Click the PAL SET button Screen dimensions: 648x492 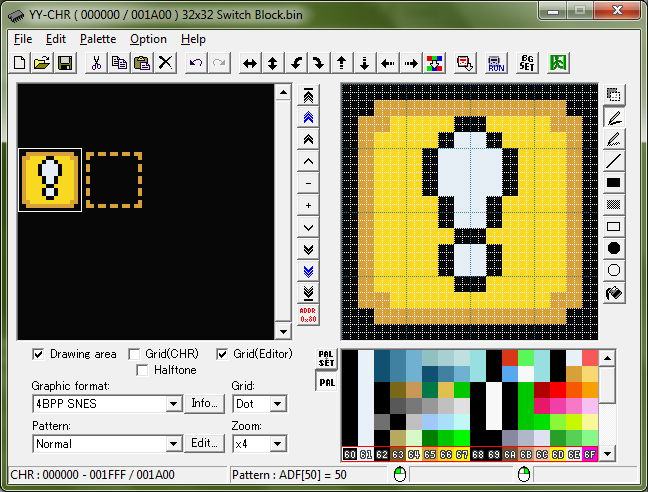326,359
